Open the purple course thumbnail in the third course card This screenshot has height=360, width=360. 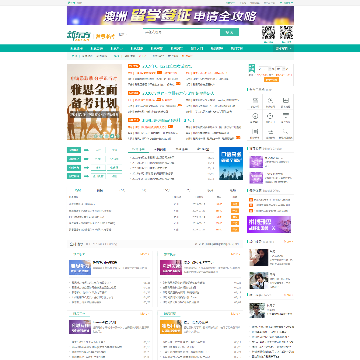tap(80, 327)
